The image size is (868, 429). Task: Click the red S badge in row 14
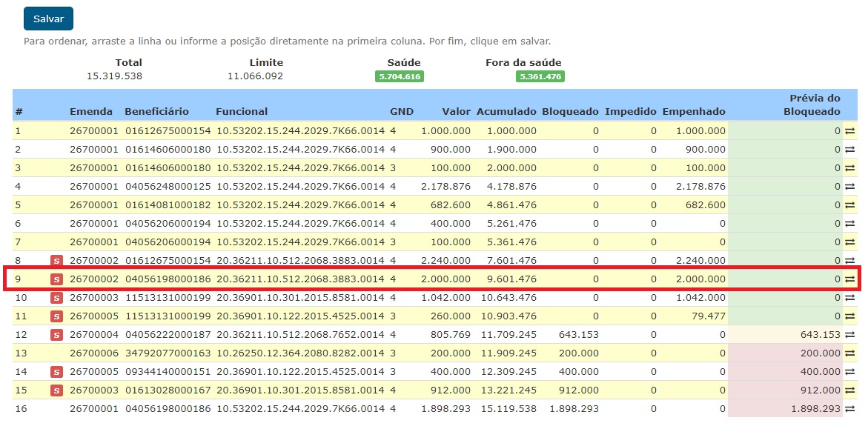56,372
